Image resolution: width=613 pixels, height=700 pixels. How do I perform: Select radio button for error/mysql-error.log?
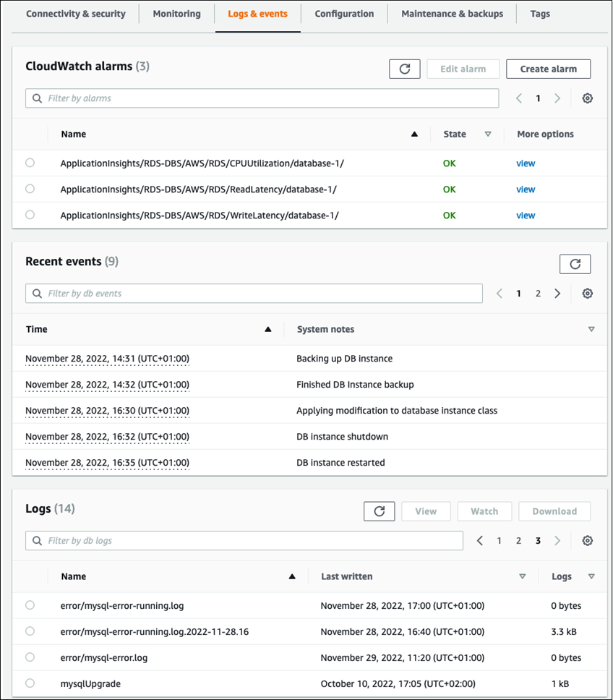30,657
